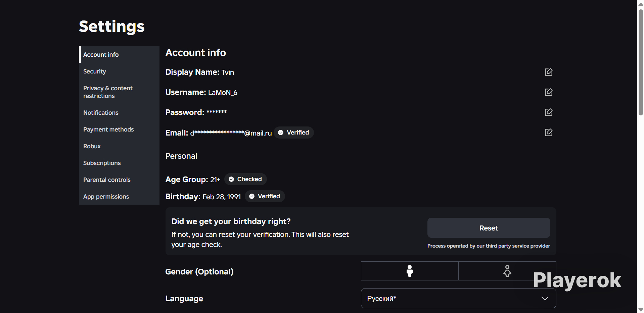Click the Checked badge beside Age Group
644x313 pixels.
pyautogui.click(x=245, y=179)
